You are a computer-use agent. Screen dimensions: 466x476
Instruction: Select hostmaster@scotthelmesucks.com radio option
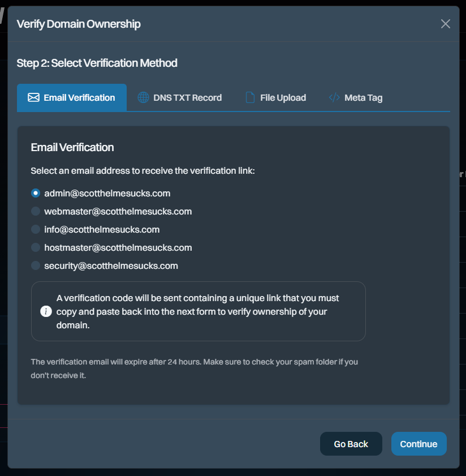coord(36,247)
